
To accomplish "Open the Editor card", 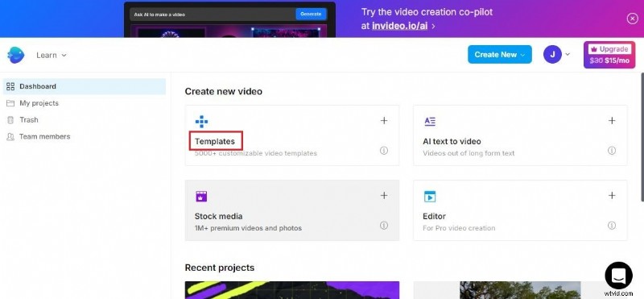I will [x=520, y=210].
